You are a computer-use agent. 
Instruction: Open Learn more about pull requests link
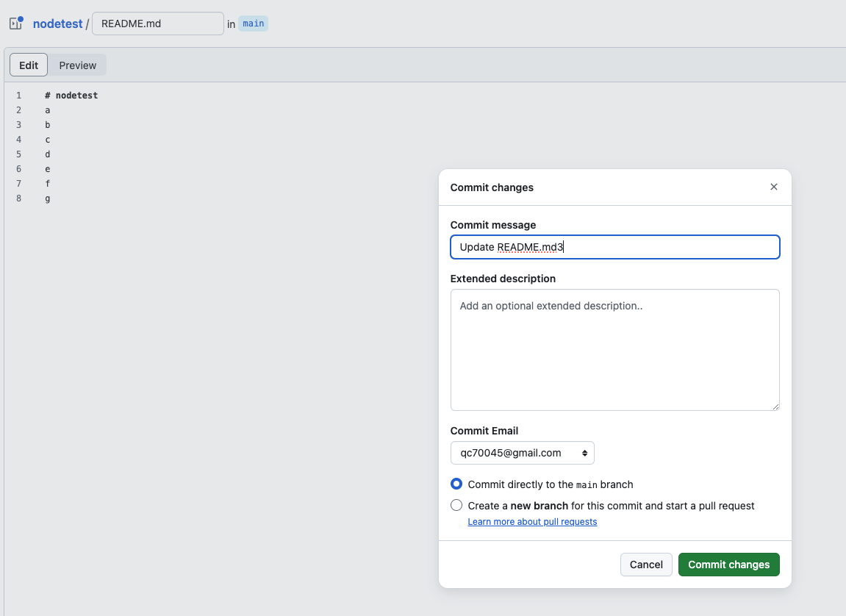pyautogui.click(x=532, y=522)
